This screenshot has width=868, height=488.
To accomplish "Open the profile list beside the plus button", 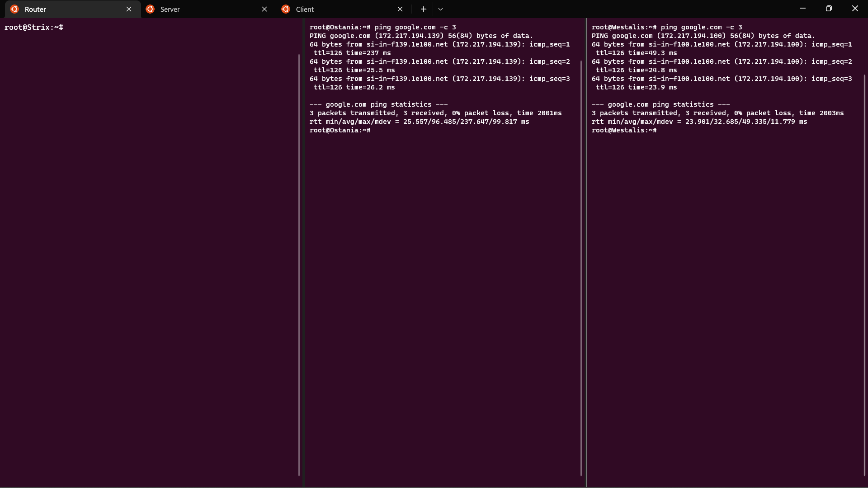I will (440, 9).
